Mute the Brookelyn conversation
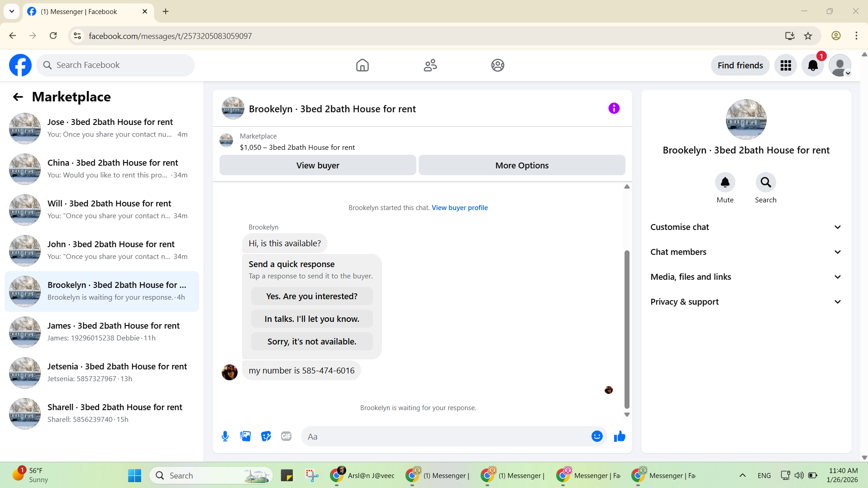868x488 pixels. point(725,182)
